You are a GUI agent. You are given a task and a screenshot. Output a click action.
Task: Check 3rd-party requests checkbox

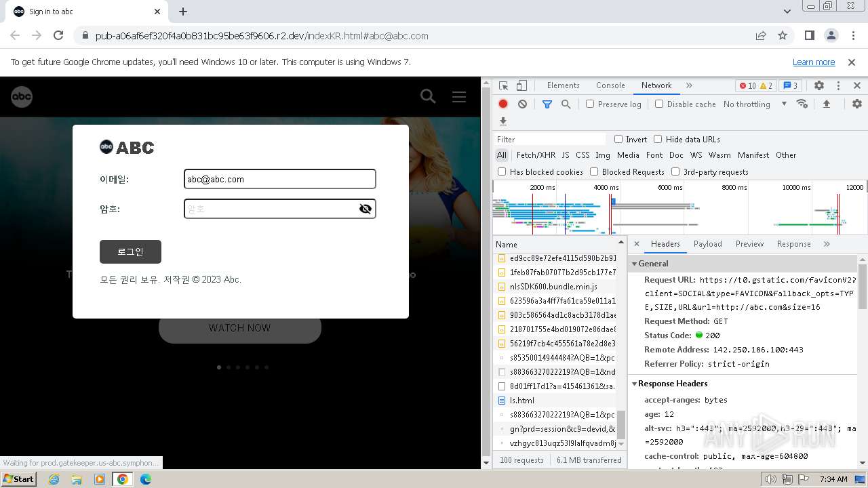[x=675, y=172]
